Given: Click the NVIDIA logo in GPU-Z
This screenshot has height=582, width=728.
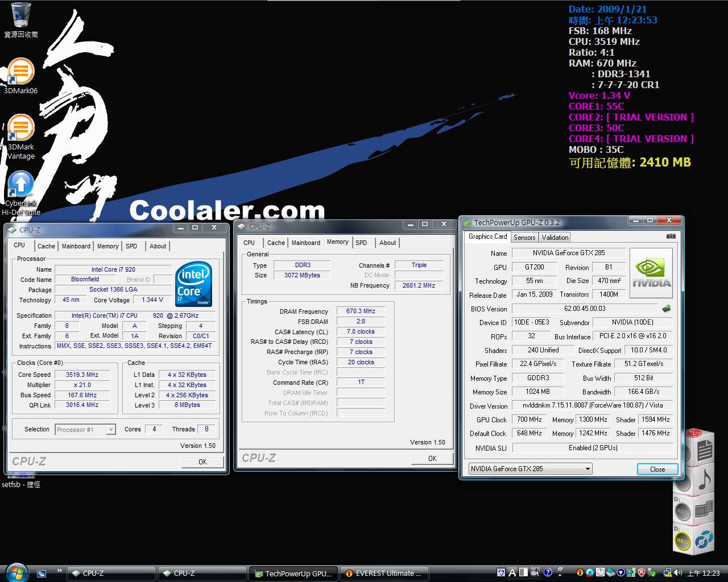Looking at the screenshot, I should coord(651,273).
